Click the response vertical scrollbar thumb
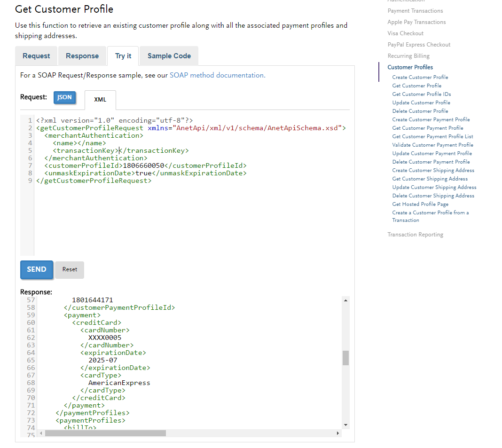The width and height of the screenshot is (502, 448). [345, 358]
